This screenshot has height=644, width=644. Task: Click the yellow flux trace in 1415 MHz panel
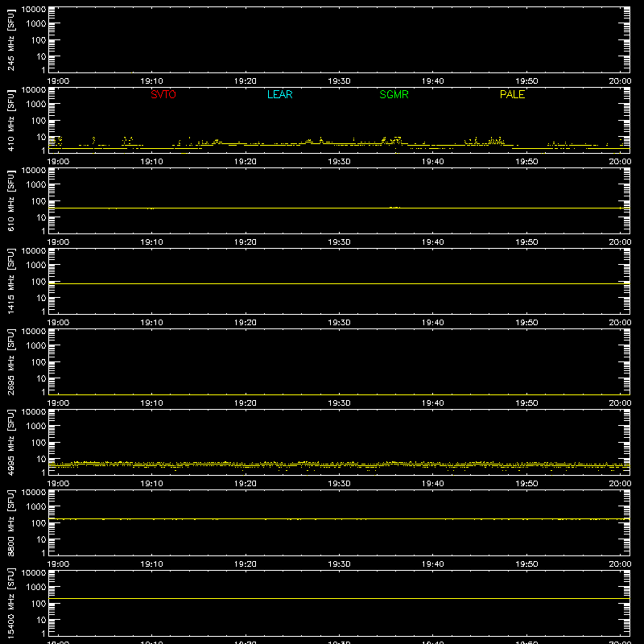[339, 284]
